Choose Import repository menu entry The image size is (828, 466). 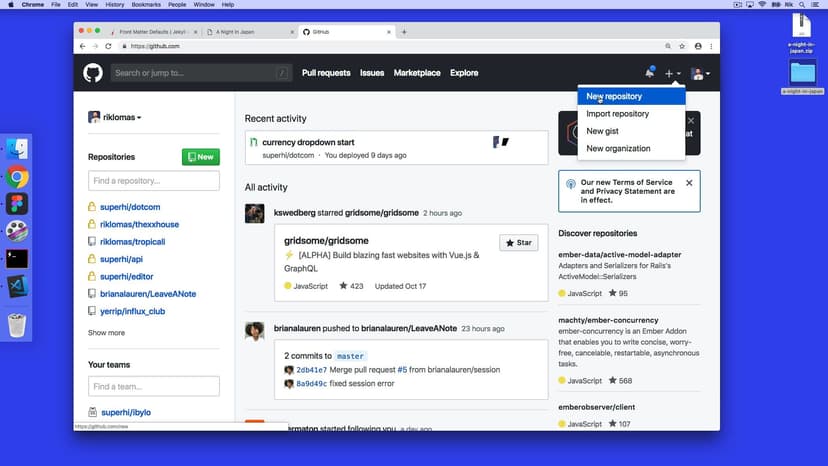point(617,114)
